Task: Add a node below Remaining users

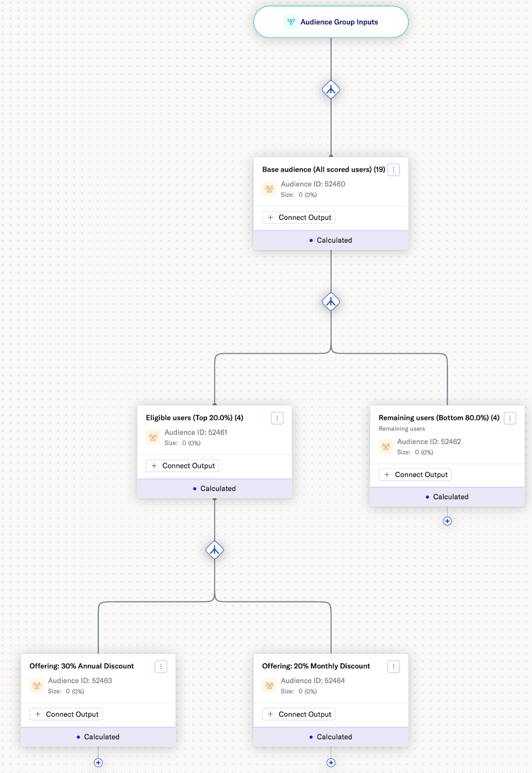Action: pos(447,521)
